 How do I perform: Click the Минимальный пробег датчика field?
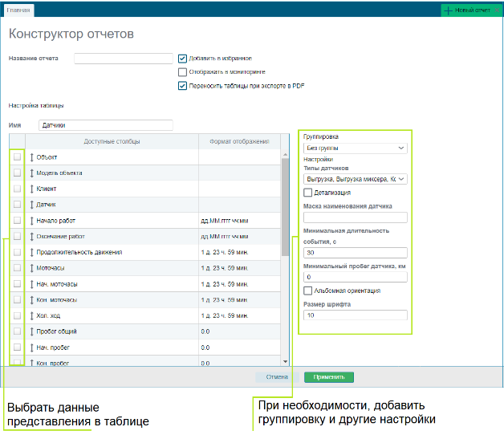coord(356,277)
